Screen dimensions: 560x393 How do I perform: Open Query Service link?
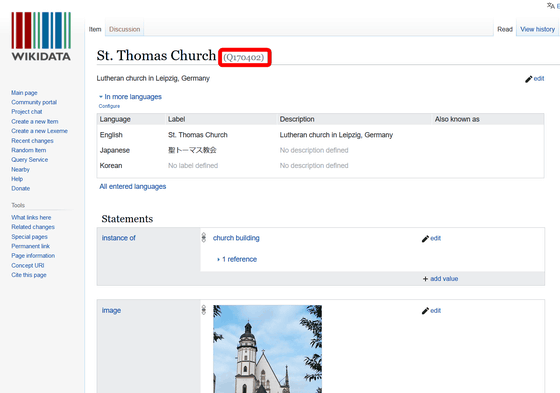(x=30, y=160)
